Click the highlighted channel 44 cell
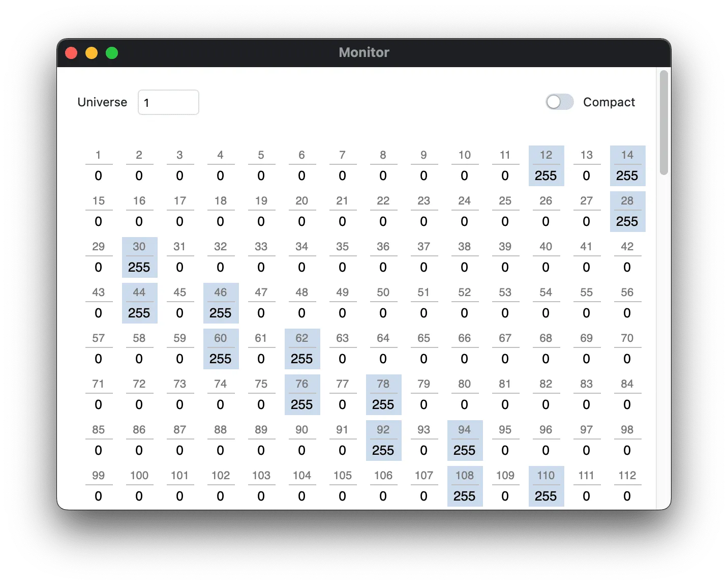 click(x=139, y=303)
